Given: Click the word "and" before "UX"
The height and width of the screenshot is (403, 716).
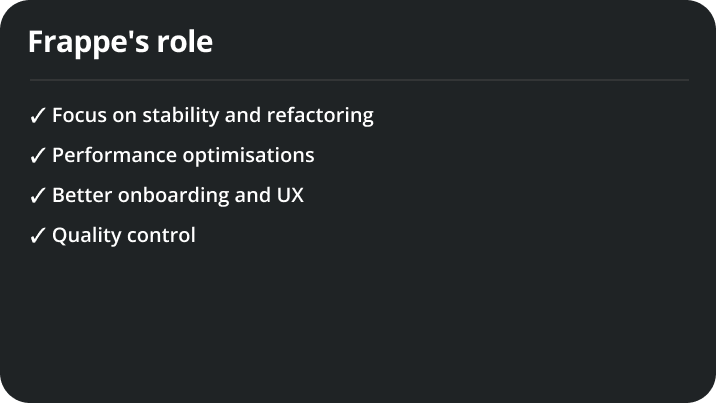Looking at the screenshot, I should pos(251,196).
